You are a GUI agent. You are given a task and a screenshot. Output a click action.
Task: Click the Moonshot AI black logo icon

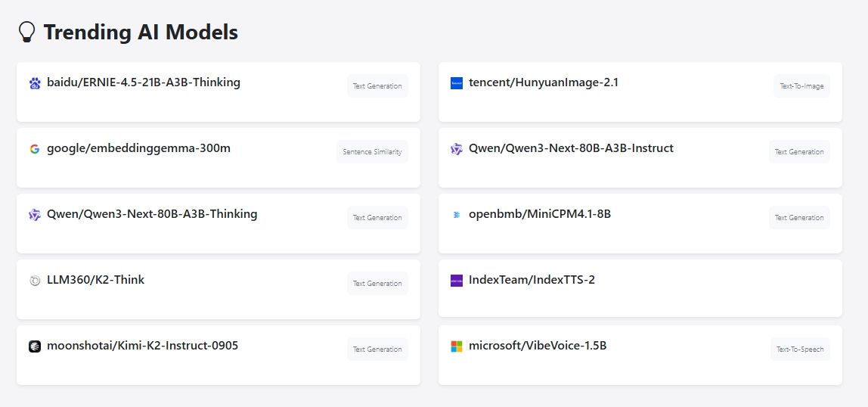tap(35, 346)
